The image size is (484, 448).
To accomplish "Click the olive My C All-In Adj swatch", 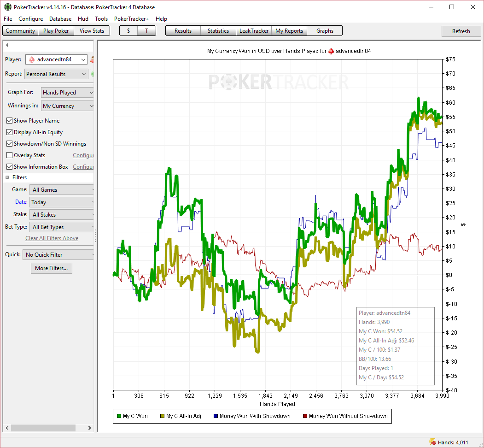I will tap(163, 416).
